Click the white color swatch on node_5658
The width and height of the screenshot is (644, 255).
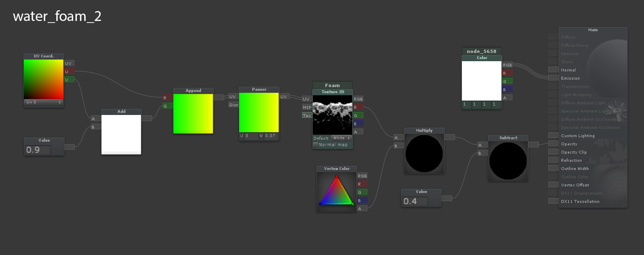click(481, 80)
